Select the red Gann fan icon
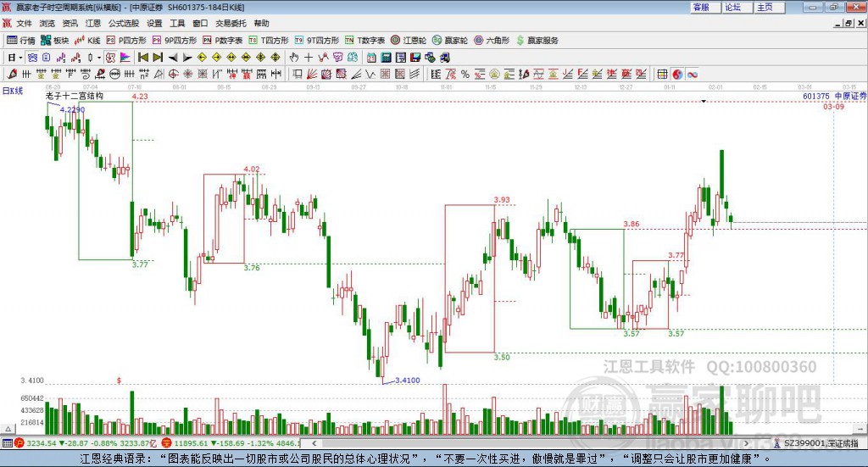This screenshot has width=868, height=467. pos(312,74)
